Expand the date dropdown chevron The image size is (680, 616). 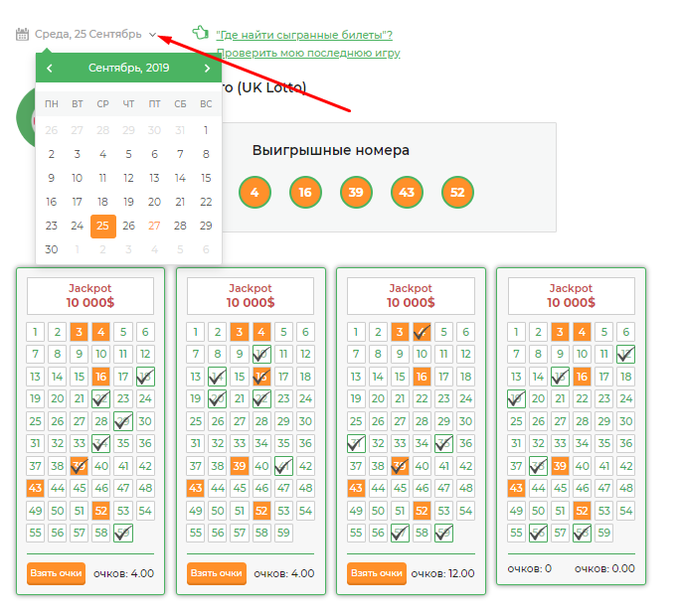152,34
